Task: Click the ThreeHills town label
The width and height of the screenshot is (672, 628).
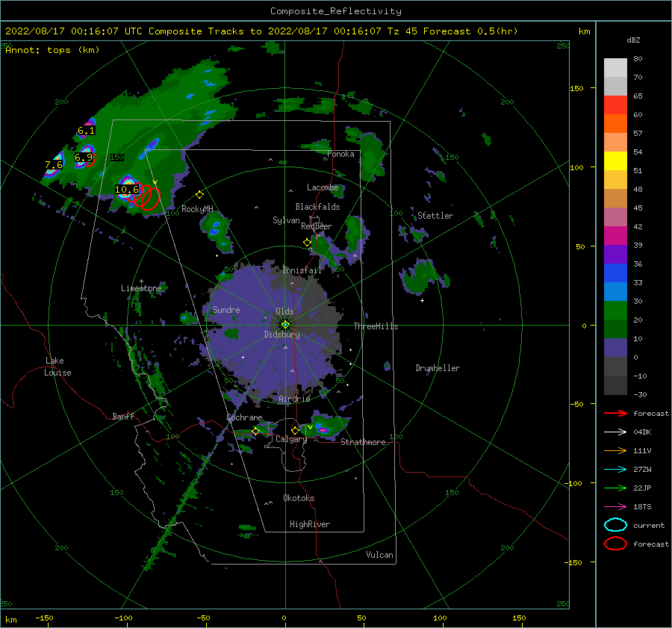Action: [x=376, y=326]
